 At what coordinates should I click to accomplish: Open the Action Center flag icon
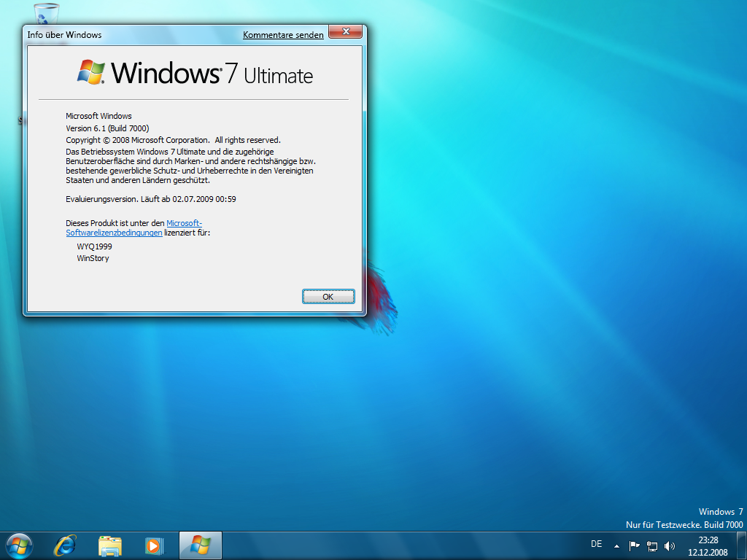(634, 545)
